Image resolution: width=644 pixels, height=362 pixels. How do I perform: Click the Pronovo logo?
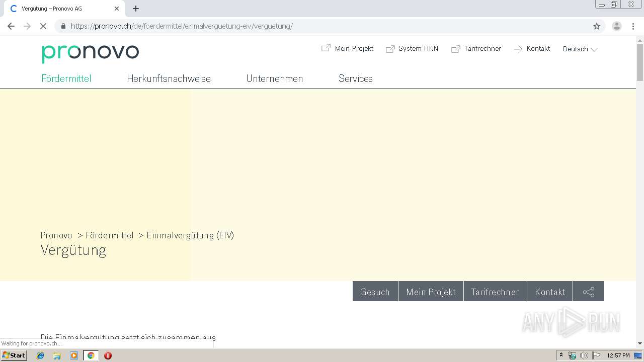pyautogui.click(x=91, y=53)
